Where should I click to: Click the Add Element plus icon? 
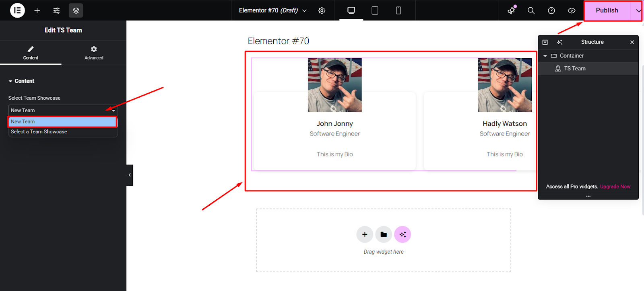tap(37, 10)
